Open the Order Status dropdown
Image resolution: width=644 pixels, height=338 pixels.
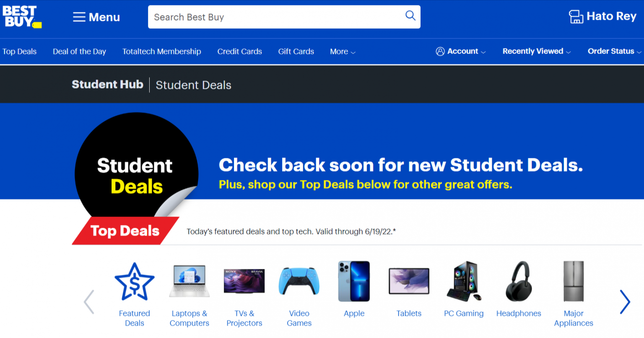(614, 51)
